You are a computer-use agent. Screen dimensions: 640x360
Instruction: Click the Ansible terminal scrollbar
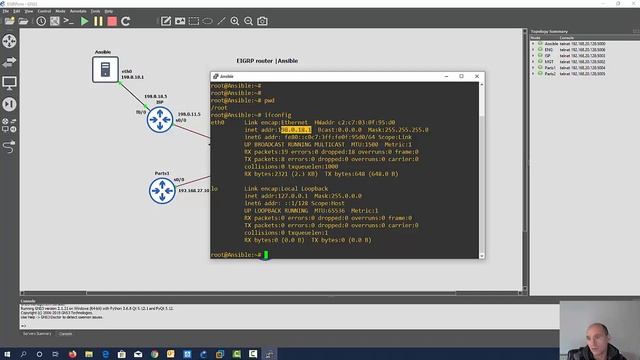[x=482, y=170]
